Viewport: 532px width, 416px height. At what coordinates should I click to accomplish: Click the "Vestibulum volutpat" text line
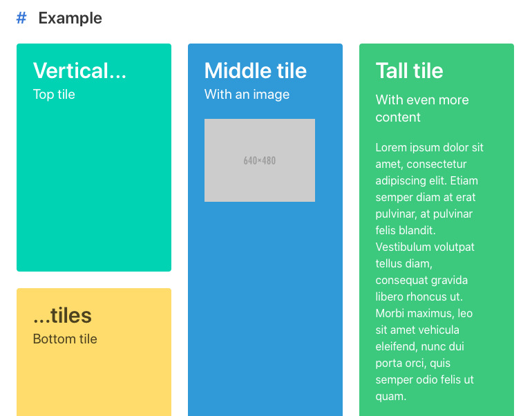tap(425, 247)
